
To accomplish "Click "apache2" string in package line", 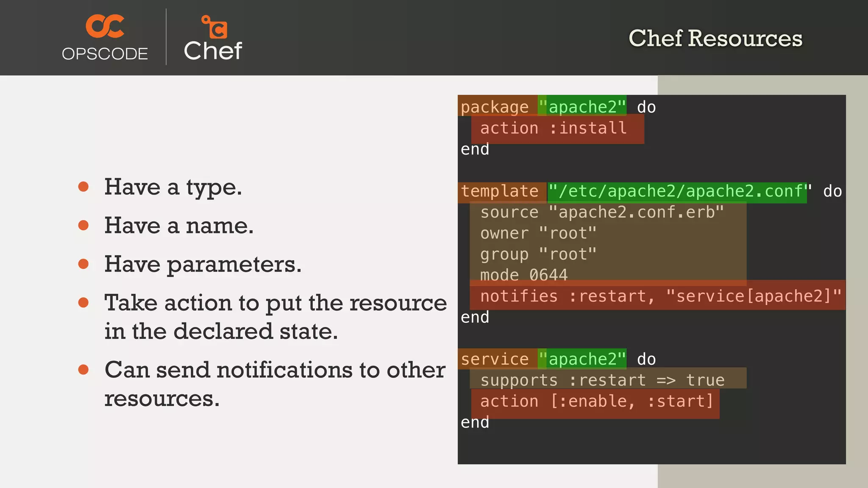I will [x=582, y=107].
